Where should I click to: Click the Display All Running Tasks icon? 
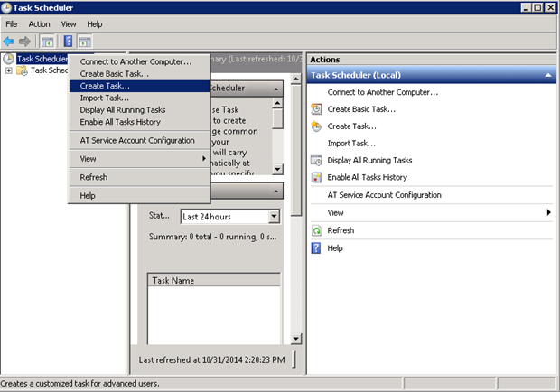pos(316,160)
